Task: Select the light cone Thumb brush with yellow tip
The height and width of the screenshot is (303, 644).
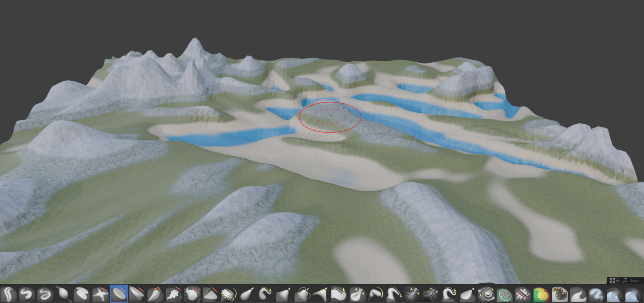Action: click(x=468, y=294)
